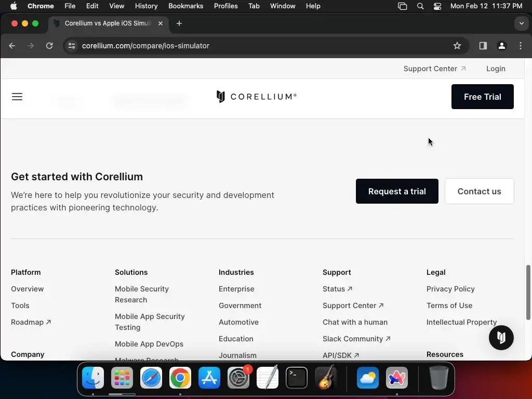Click the Request a trial button

pos(397,191)
